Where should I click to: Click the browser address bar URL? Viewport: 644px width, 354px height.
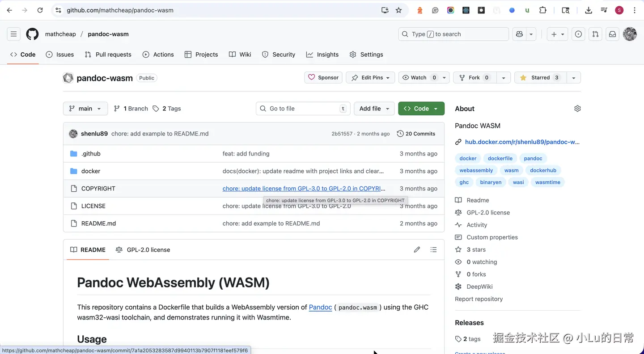pos(120,10)
